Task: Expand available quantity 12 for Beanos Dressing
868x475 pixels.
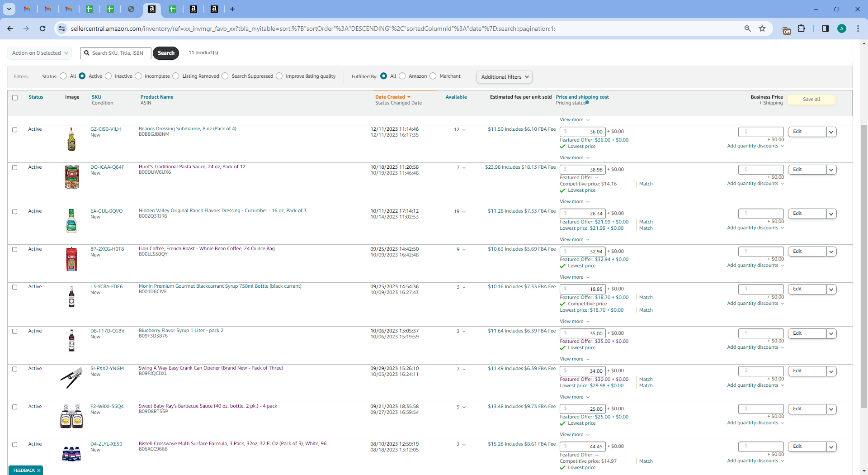Action: (460, 130)
